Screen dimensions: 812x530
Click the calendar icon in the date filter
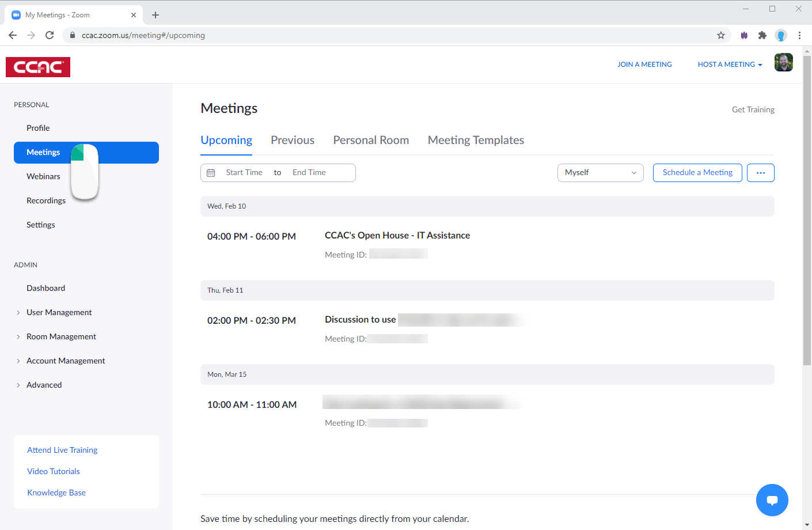[211, 173]
